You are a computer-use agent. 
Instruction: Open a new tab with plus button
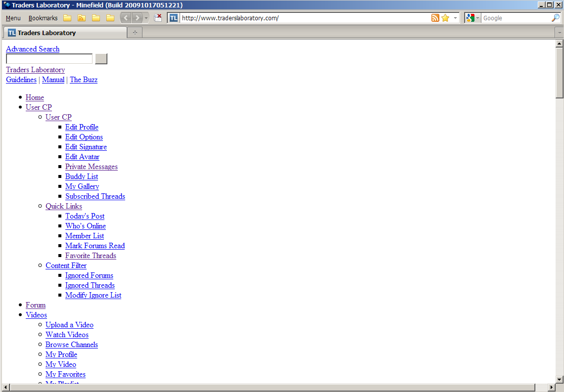(135, 33)
